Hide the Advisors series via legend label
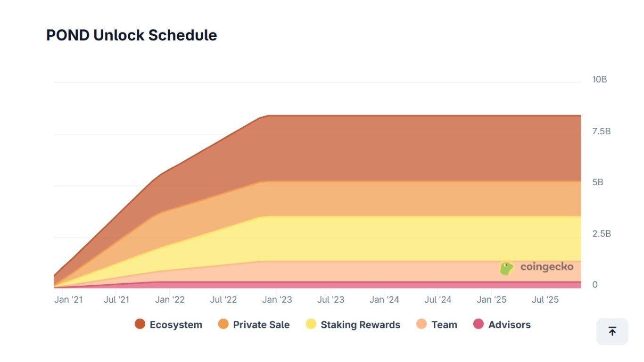The width and height of the screenshot is (644, 362). coord(509,325)
